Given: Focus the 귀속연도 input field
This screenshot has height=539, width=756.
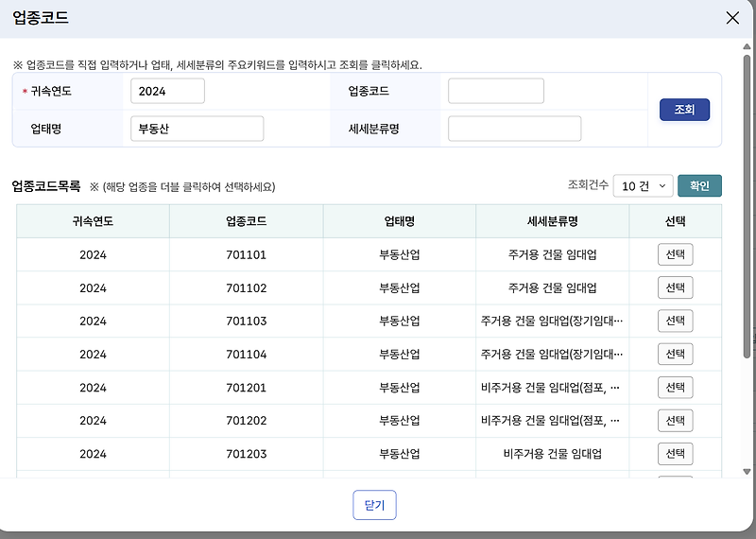Looking at the screenshot, I should point(168,91).
